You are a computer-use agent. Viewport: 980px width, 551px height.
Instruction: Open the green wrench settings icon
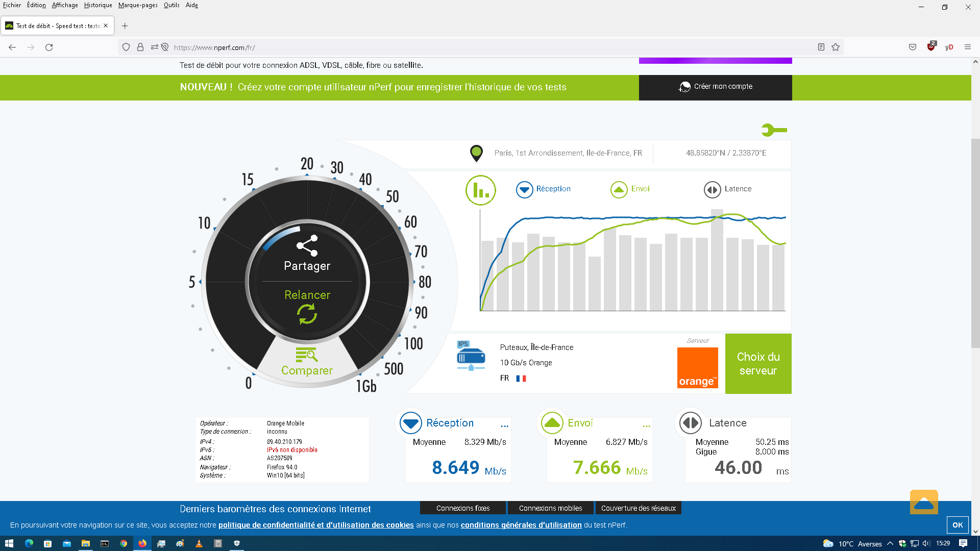tap(774, 130)
